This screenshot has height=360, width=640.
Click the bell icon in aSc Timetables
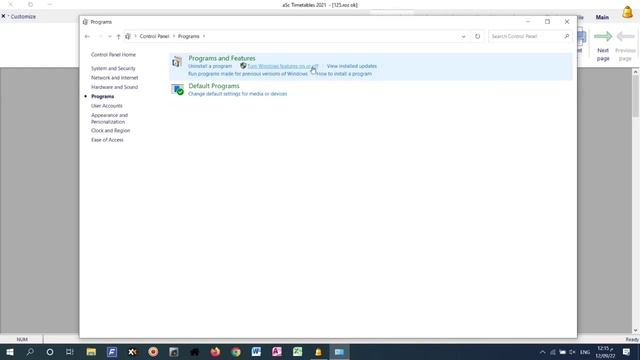tap(627, 12)
